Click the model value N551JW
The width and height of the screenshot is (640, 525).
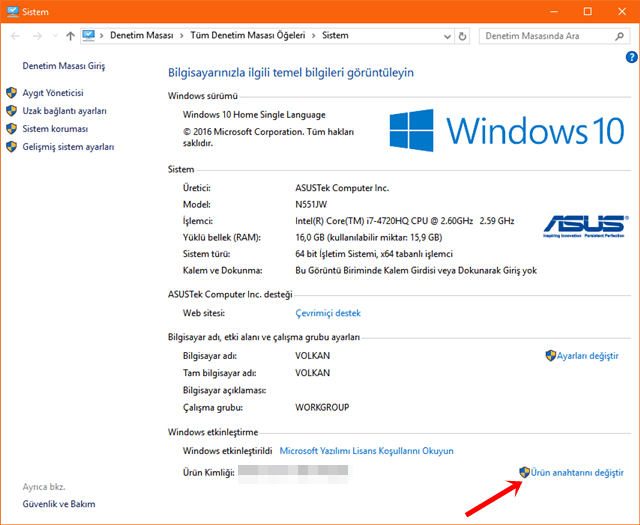[311, 205]
